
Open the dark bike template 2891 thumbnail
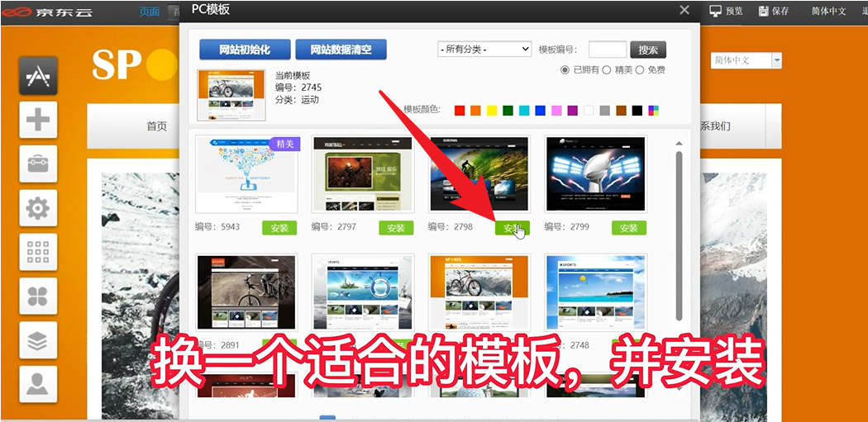pos(246,292)
